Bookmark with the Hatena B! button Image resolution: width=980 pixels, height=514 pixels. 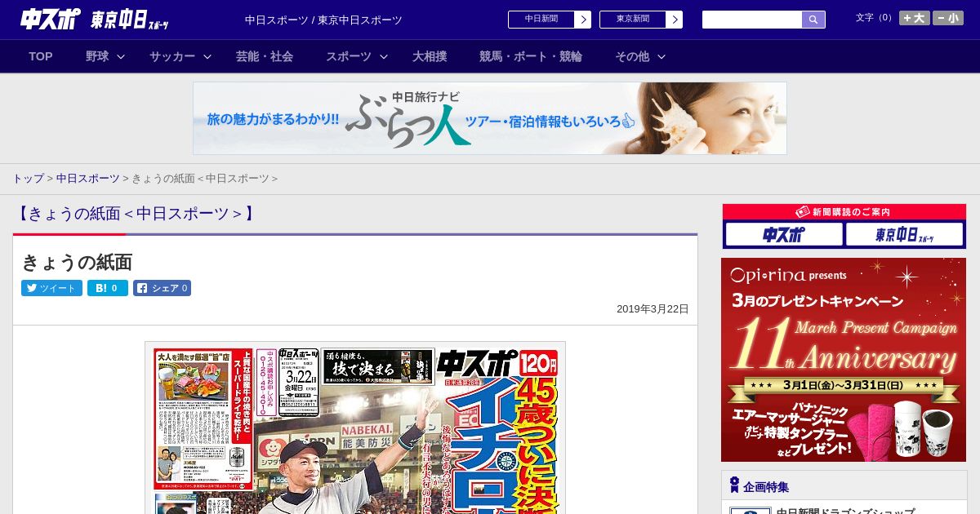coord(108,288)
